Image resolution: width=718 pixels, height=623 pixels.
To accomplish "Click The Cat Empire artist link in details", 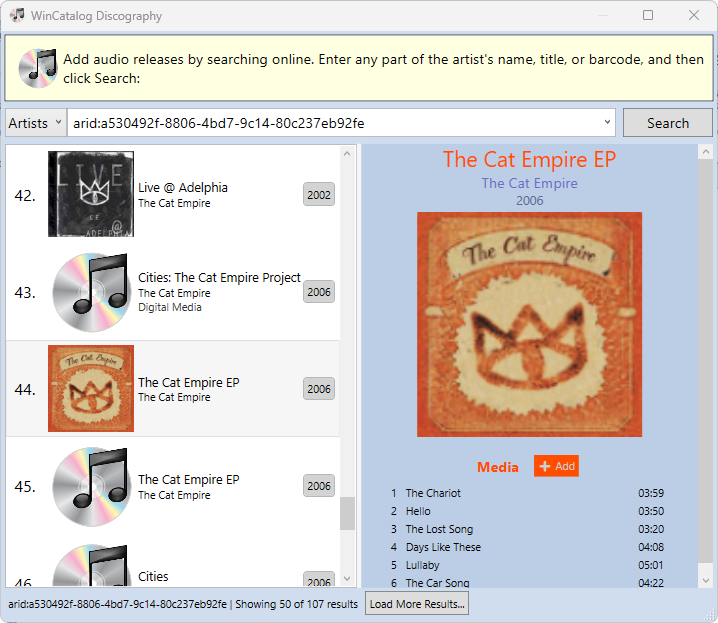I will click(x=529, y=183).
